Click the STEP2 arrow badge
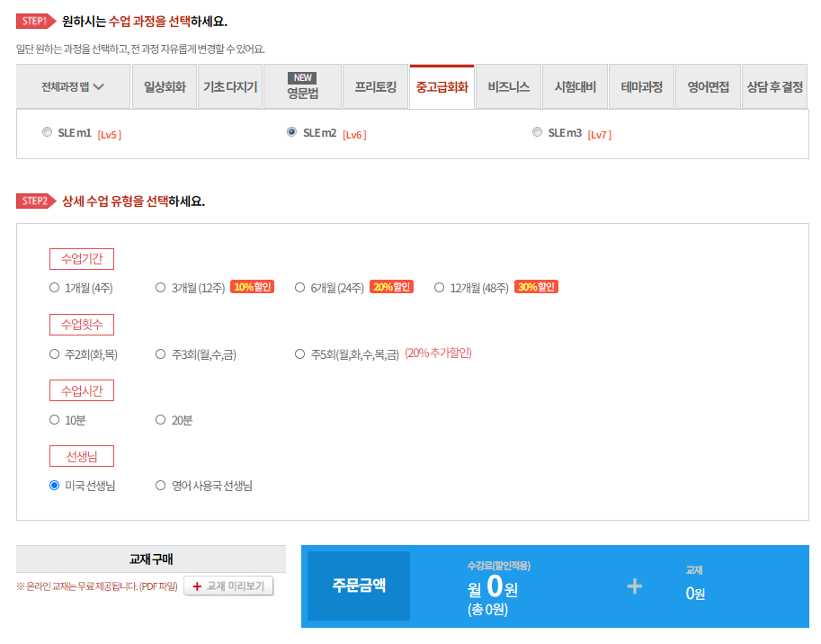 (x=36, y=201)
